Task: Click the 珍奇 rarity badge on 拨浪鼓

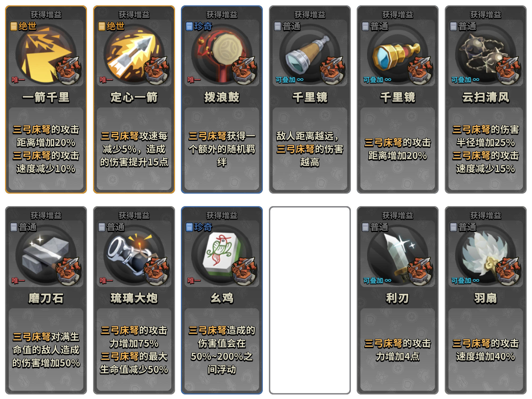Action: click(199, 26)
